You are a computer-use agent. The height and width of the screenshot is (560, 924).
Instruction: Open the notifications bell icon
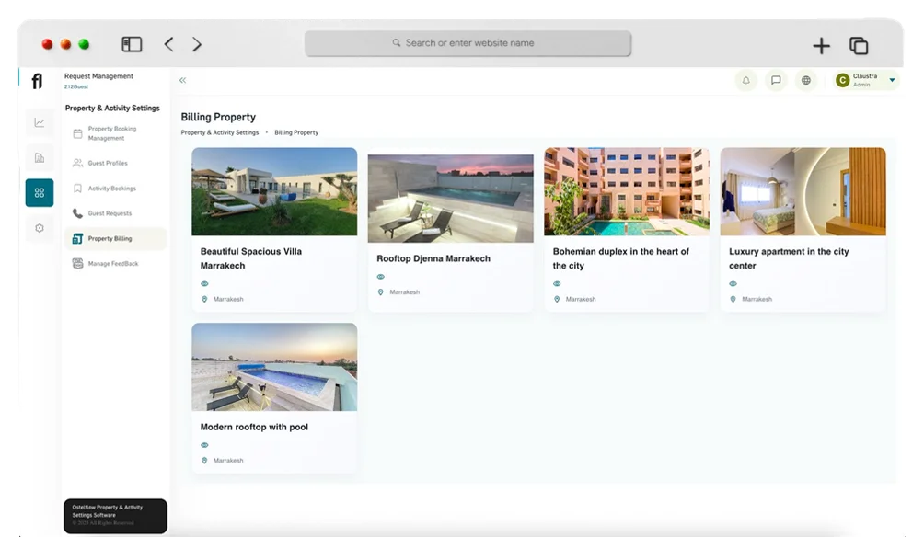click(745, 81)
